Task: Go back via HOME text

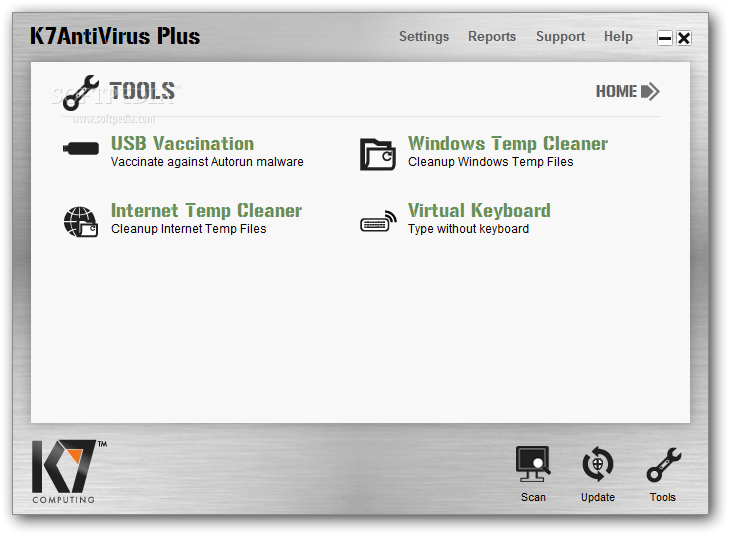Action: pos(616,92)
